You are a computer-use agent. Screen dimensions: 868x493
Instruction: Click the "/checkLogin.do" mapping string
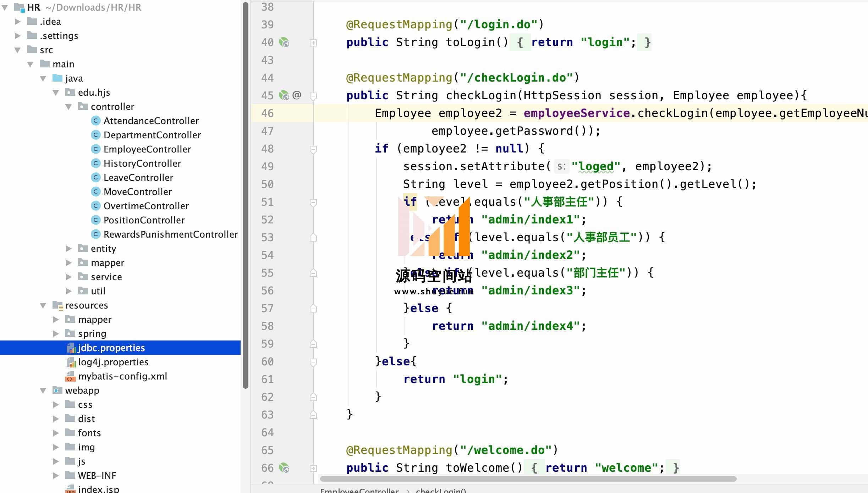pyautogui.click(x=516, y=78)
